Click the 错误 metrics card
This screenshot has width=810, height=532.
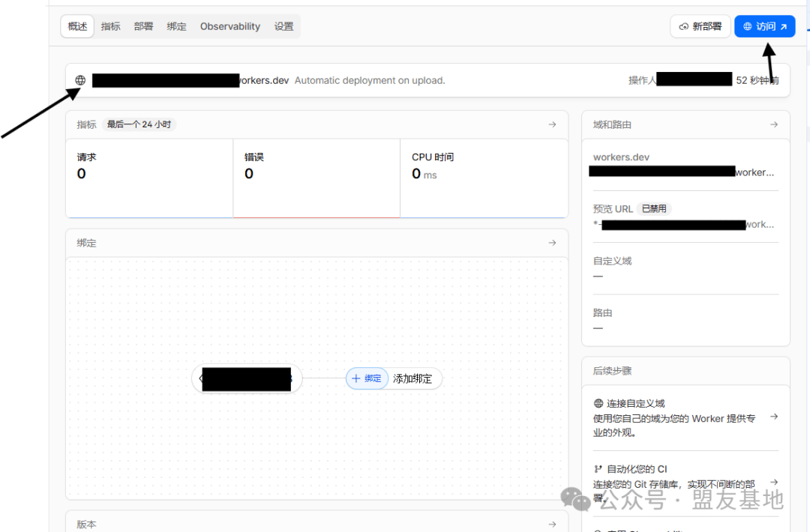click(x=316, y=177)
